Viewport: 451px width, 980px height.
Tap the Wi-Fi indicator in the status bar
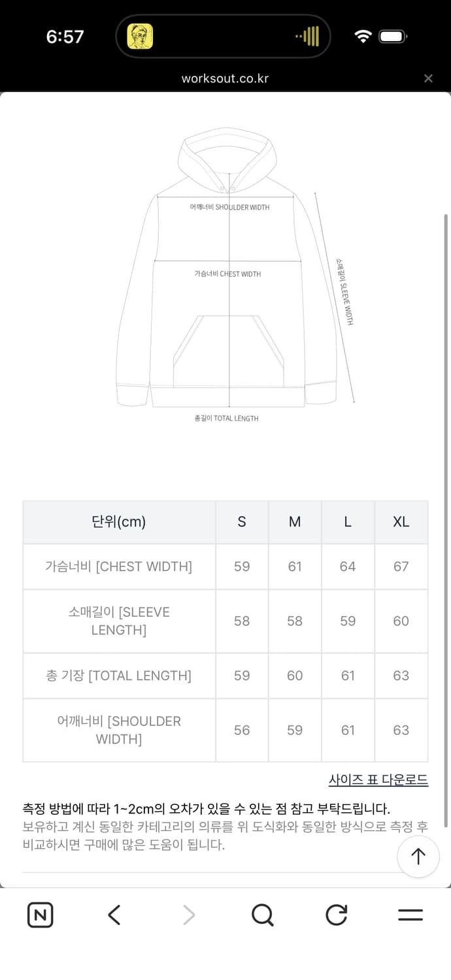click(x=363, y=36)
